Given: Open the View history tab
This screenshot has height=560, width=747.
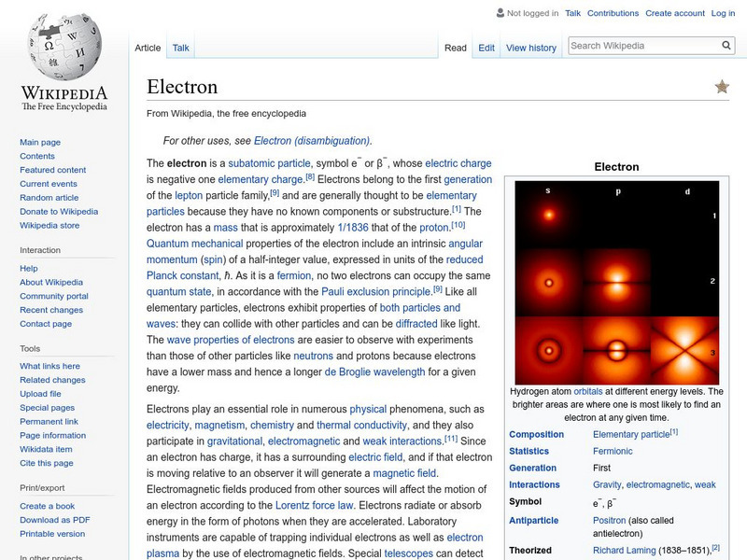Looking at the screenshot, I should [530, 48].
